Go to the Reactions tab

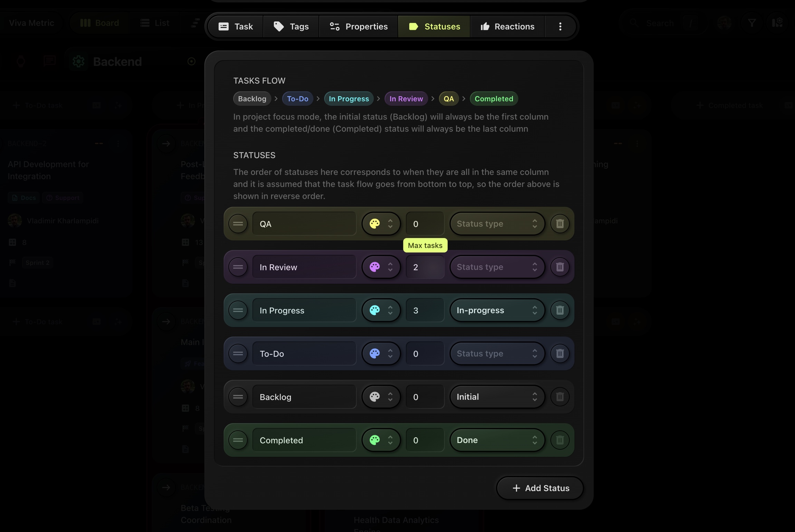tap(507, 26)
